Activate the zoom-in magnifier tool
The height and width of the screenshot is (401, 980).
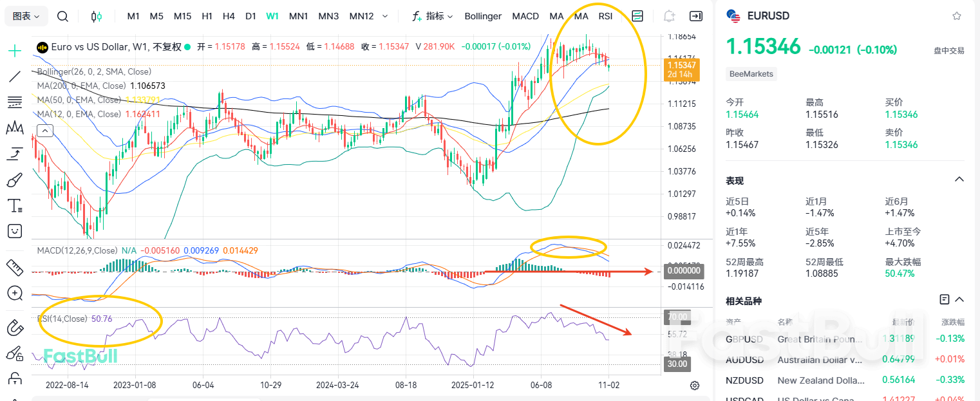14,293
